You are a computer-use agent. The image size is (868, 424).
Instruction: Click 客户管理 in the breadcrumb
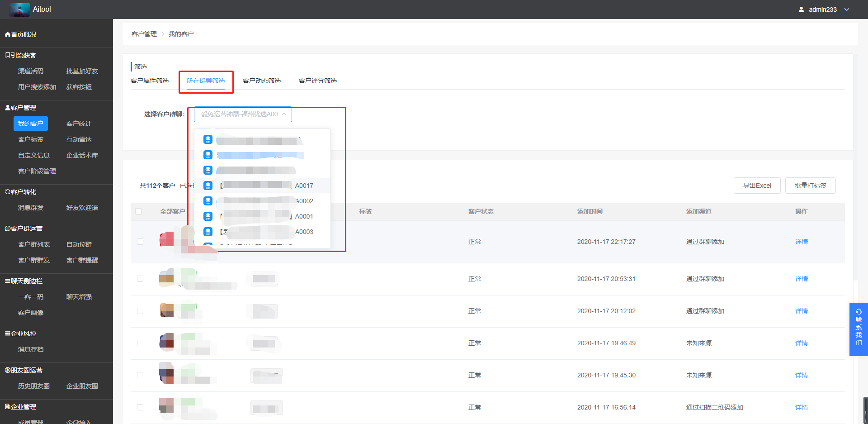(x=144, y=34)
